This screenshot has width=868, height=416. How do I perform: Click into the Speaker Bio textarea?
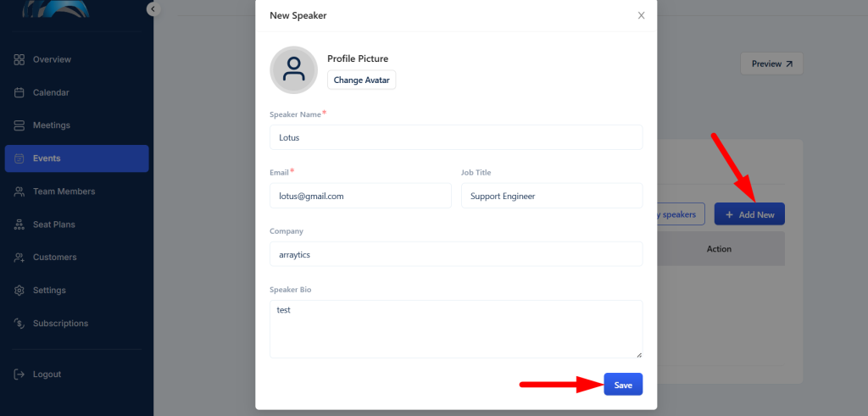(x=456, y=329)
